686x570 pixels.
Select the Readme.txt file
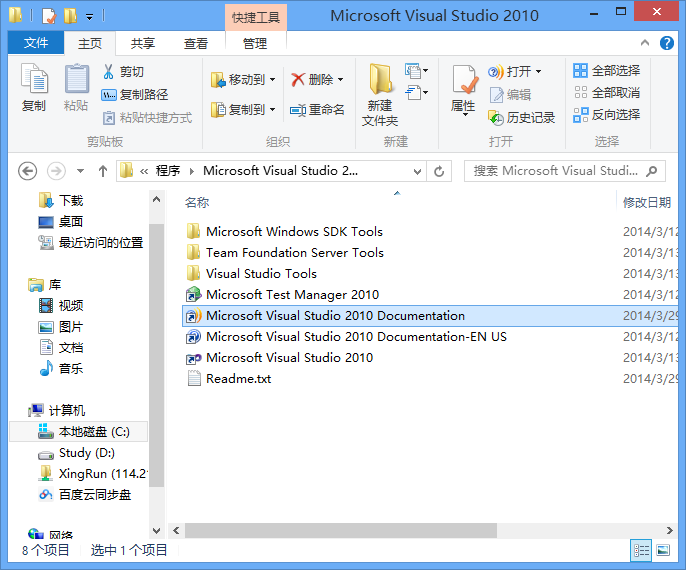[229, 379]
